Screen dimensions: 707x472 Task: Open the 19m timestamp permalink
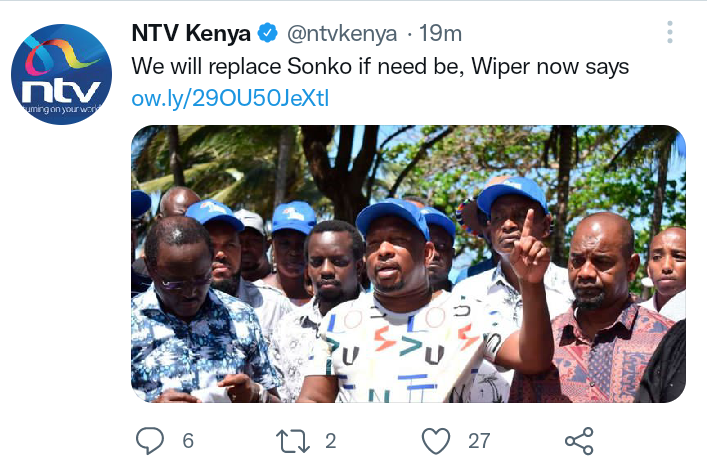coord(440,33)
